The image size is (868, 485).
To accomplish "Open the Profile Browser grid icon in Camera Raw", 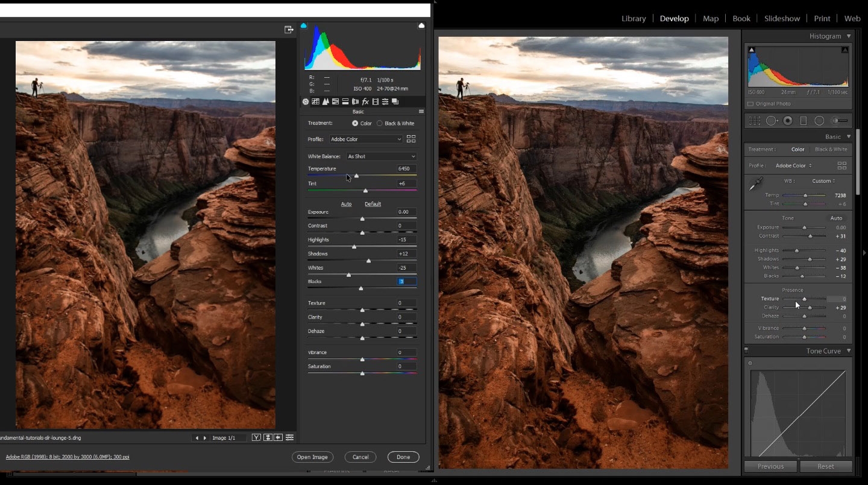I will click(x=411, y=139).
